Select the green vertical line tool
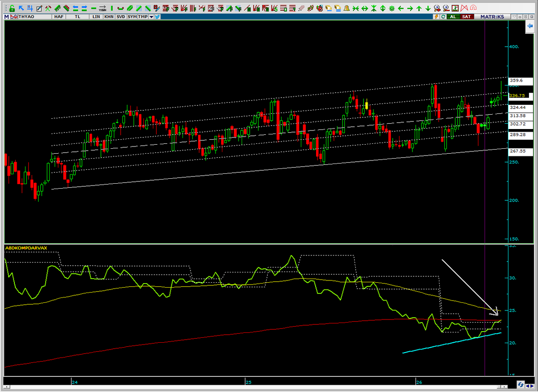 coord(112,9)
